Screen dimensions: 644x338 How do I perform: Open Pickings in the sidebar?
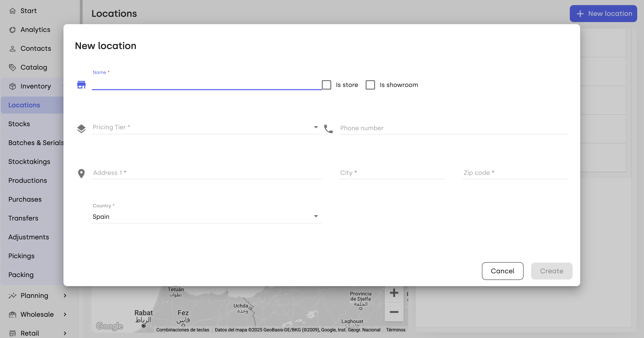point(21,256)
